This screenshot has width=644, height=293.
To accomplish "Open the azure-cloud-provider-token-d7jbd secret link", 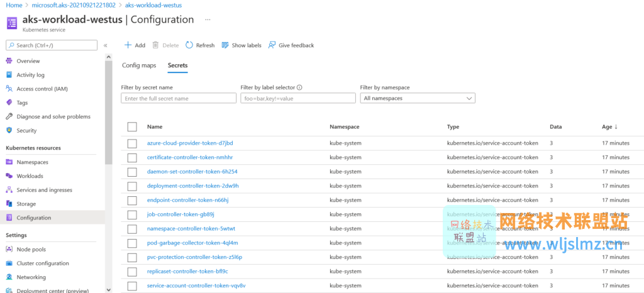I will tap(190, 143).
